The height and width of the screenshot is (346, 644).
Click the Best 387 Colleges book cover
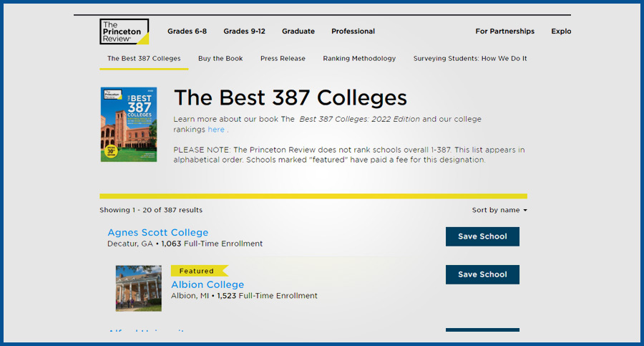tap(129, 124)
